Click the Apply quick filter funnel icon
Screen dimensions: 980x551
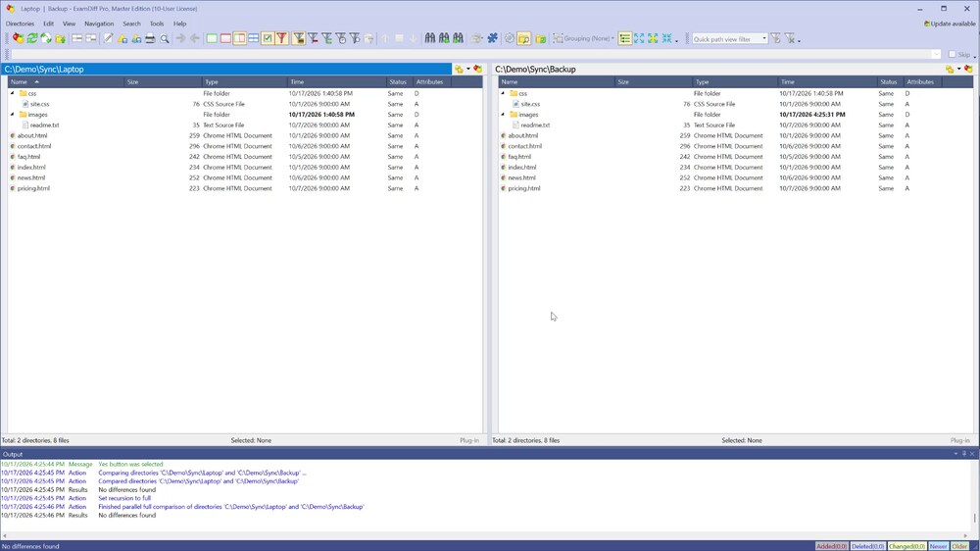[x=775, y=39]
